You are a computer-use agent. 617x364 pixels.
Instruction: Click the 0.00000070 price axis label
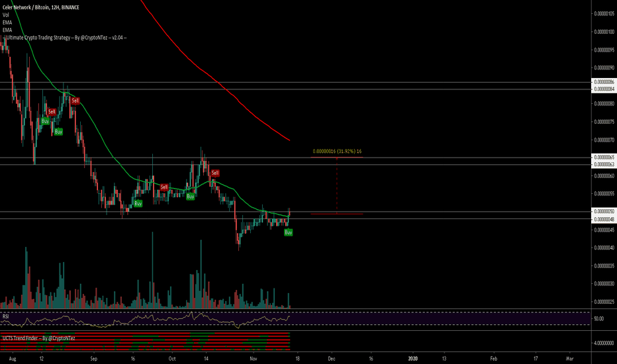(x=604, y=140)
